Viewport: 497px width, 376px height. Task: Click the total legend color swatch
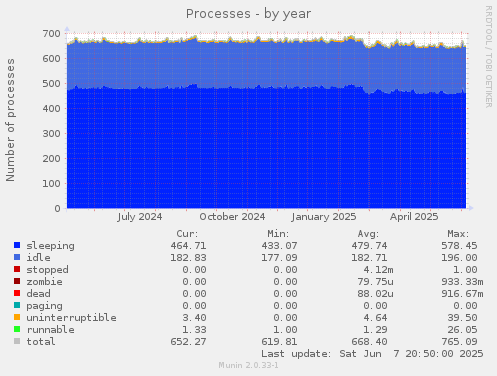[x=17, y=341]
